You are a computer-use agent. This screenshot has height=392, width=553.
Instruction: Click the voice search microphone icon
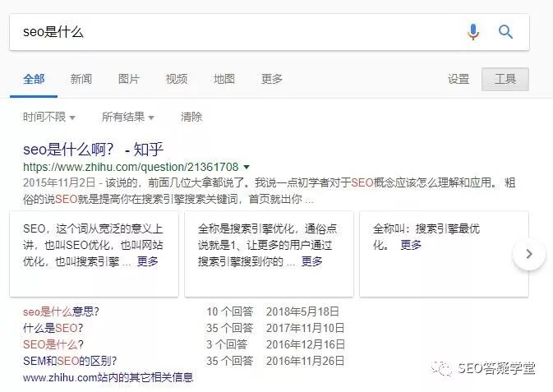point(473,32)
